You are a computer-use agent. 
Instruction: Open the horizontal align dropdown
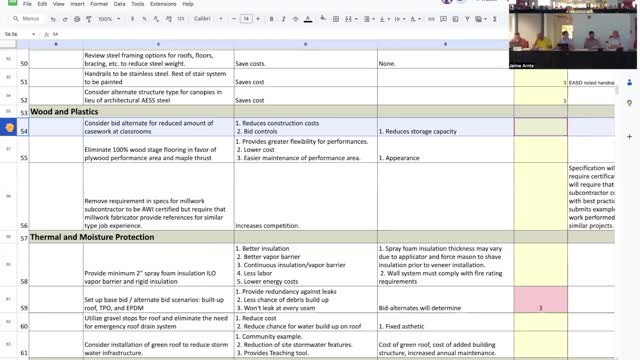pos(369,19)
